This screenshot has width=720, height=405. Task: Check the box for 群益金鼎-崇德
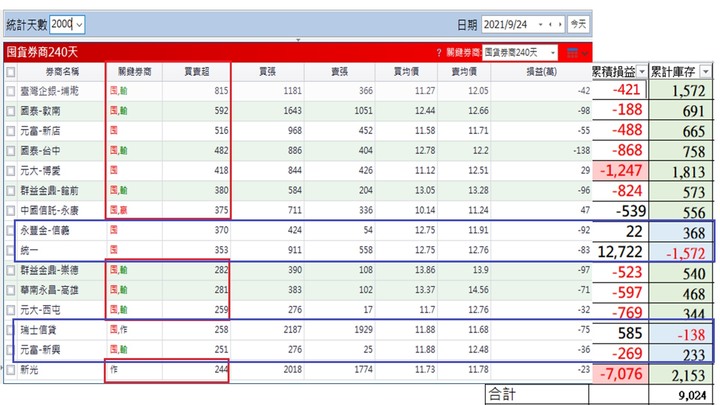tap(11, 270)
